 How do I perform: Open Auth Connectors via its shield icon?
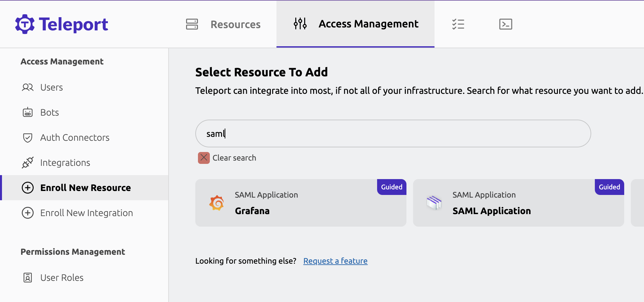pos(28,137)
